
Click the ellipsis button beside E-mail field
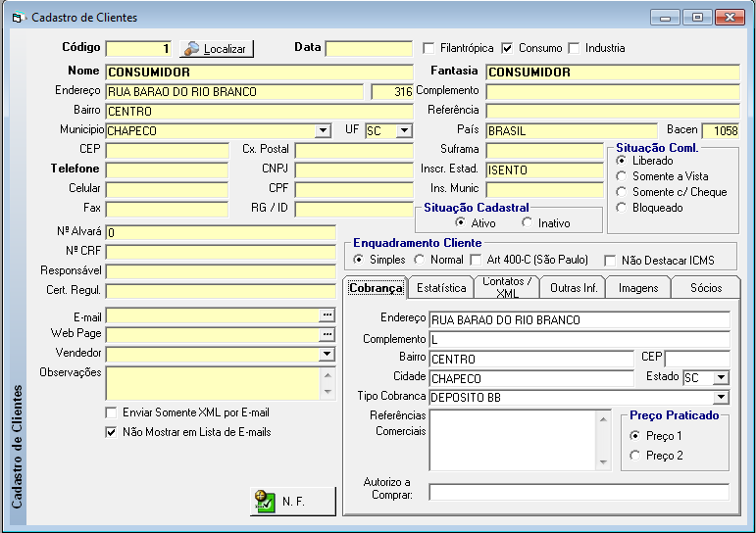coord(328,315)
